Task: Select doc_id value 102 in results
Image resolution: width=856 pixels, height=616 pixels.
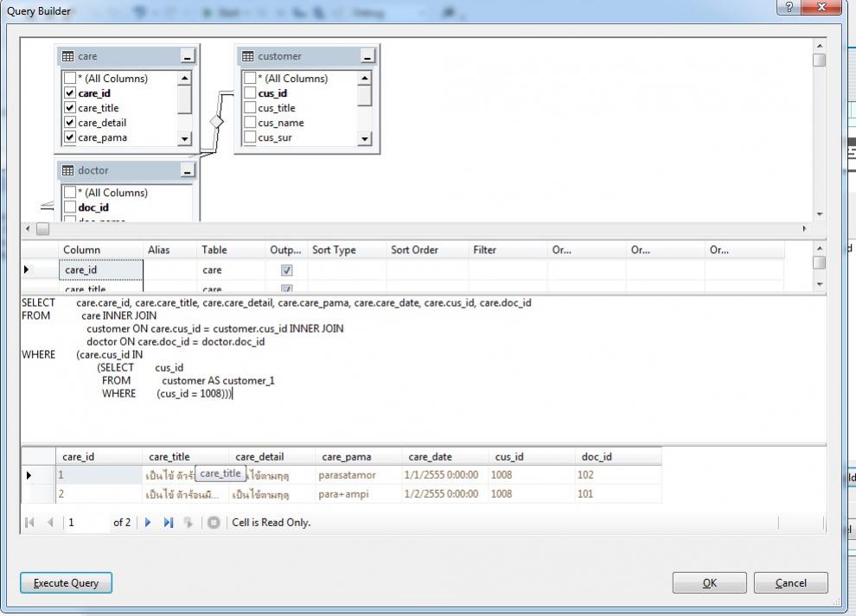Action: [618, 475]
